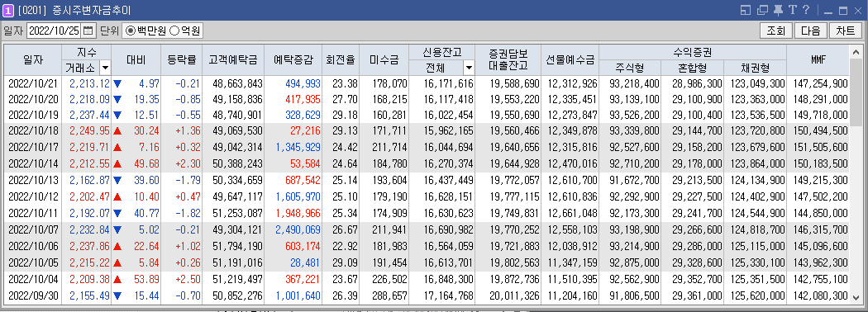
Task: Select the 2022/10/19 date cell
Action: pyautogui.click(x=33, y=115)
